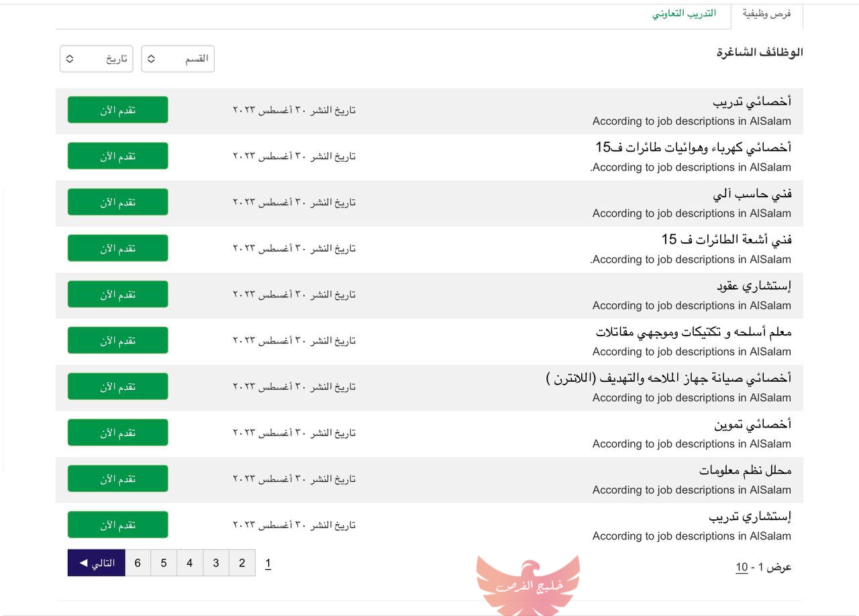Click the الوظائف الشاغرة heading
Screen dimensions: 859x616
click(x=760, y=52)
